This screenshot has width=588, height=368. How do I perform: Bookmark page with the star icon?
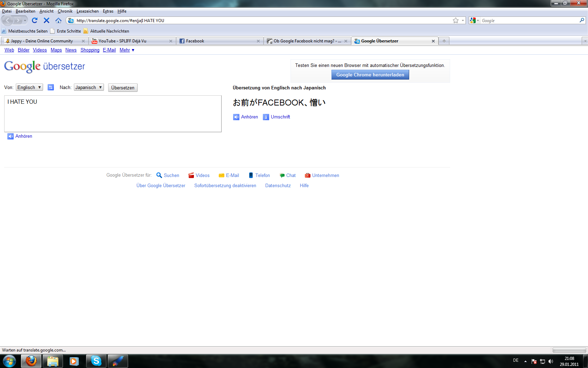[x=455, y=20]
